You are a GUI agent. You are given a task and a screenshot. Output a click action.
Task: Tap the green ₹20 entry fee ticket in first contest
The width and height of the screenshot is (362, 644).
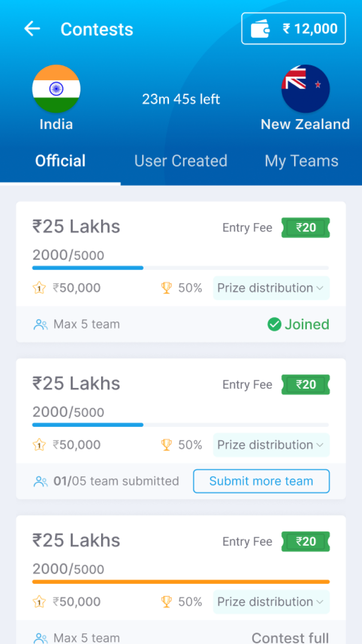[x=306, y=227]
